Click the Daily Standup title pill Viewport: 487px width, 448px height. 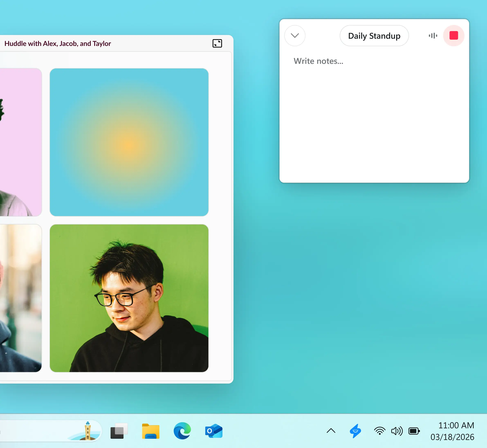click(374, 36)
